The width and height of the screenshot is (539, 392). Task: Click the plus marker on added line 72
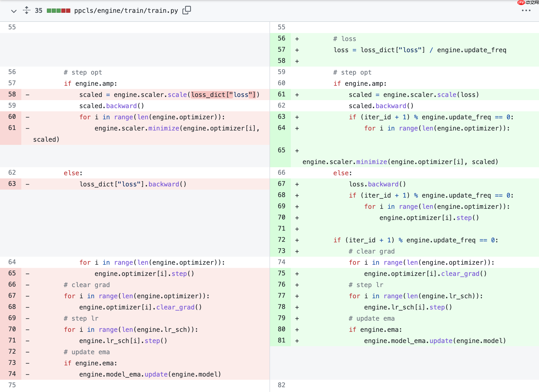297,240
